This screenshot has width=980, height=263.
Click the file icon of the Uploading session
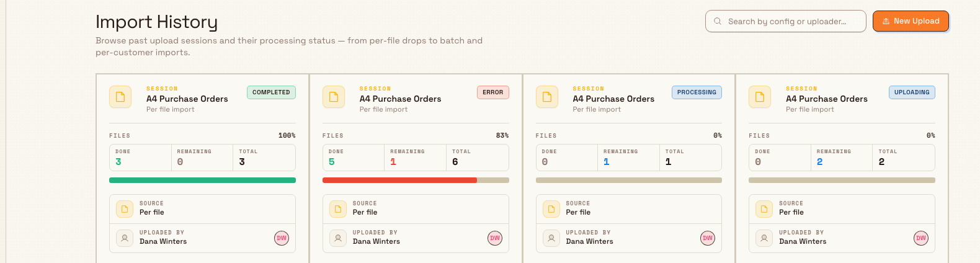[760, 97]
